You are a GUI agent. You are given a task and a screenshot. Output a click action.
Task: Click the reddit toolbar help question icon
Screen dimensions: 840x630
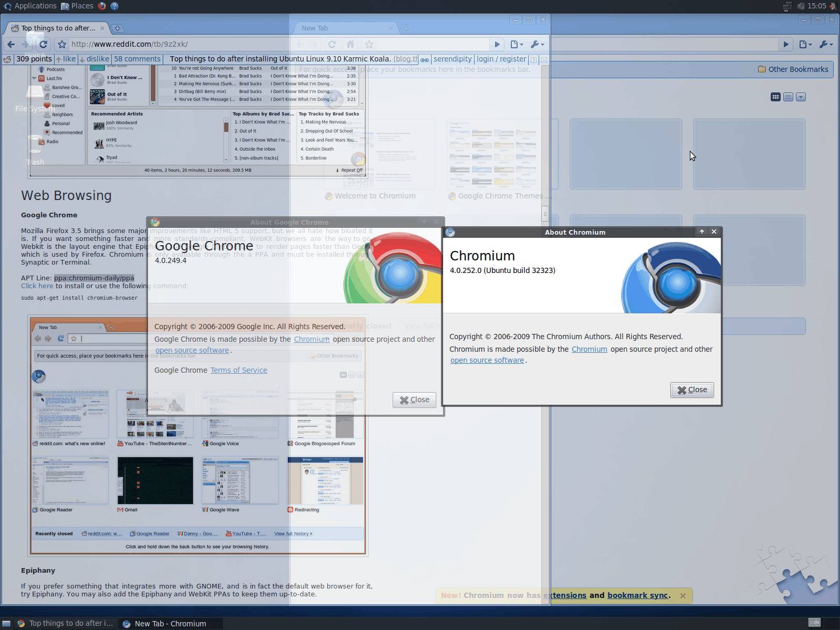[533, 60]
